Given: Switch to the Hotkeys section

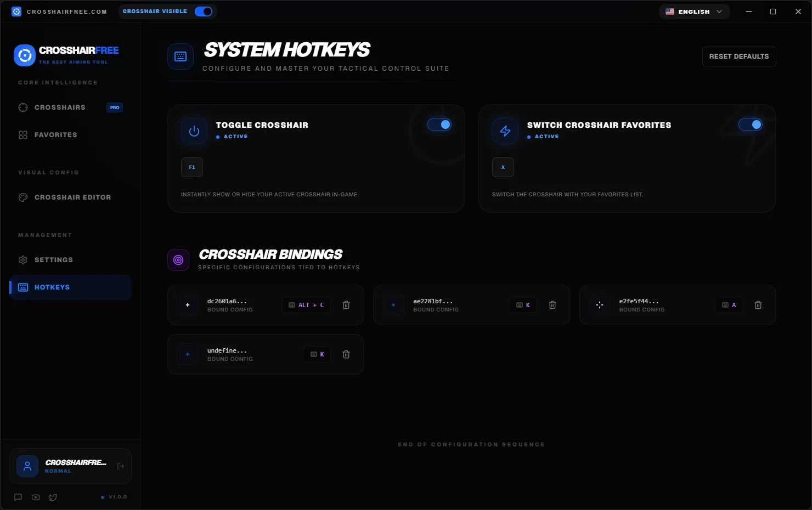Looking at the screenshot, I should pyautogui.click(x=52, y=287).
